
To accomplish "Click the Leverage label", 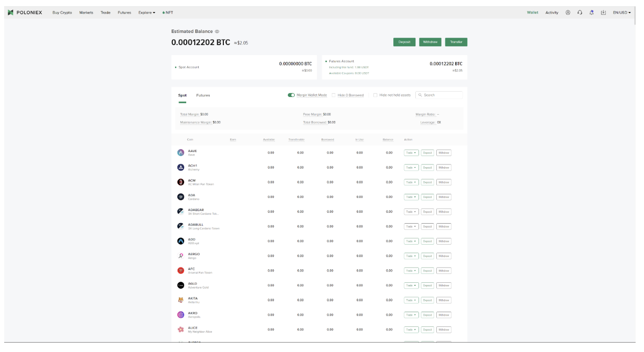I will (427, 122).
